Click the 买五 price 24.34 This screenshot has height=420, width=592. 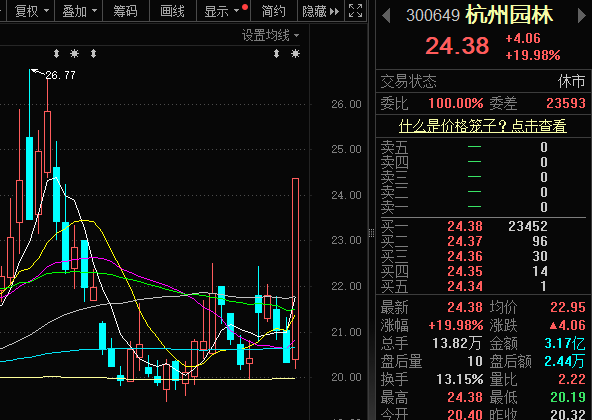465,286
